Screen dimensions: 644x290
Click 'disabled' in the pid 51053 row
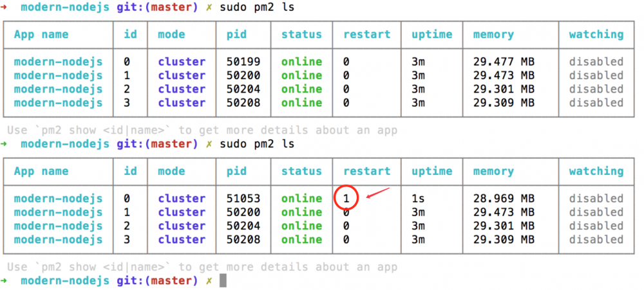596,199
